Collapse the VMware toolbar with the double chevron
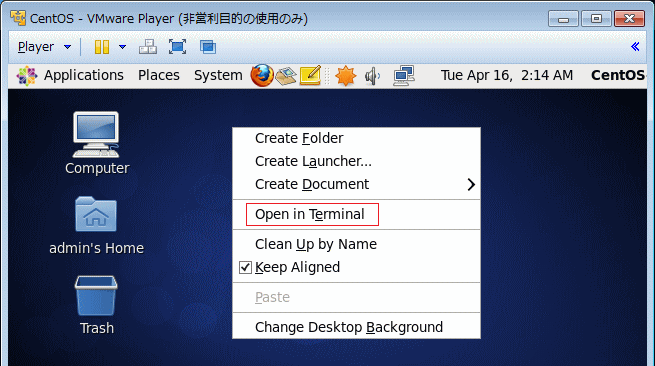The width and height of the screenshot is (655, 366). click(x=635, y=46)
